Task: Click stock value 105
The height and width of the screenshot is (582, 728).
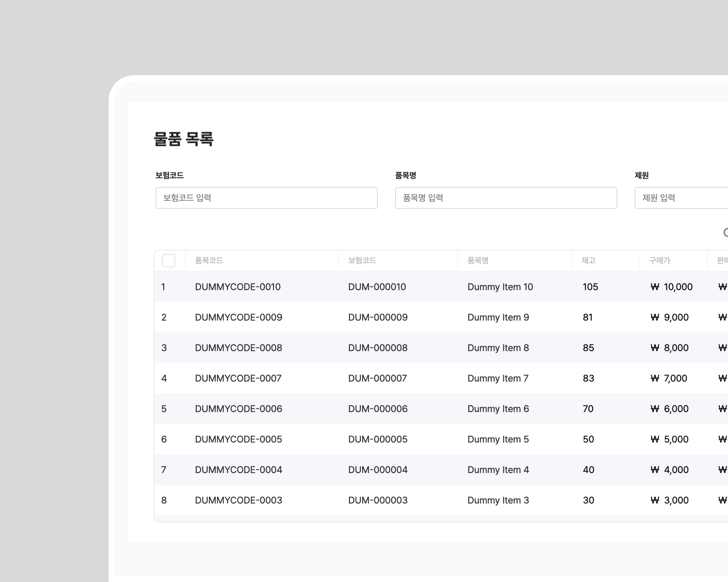Action: coord(590,287)
